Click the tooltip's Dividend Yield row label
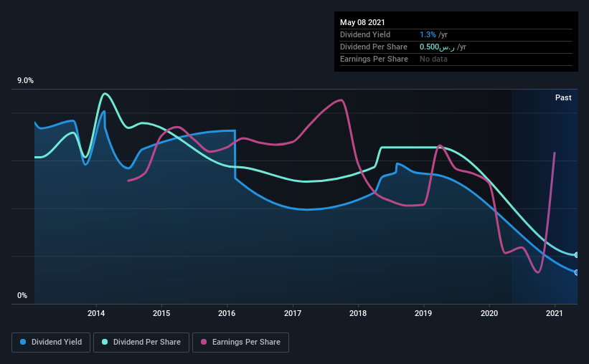 pyautogui.click(x=365, y=34)
